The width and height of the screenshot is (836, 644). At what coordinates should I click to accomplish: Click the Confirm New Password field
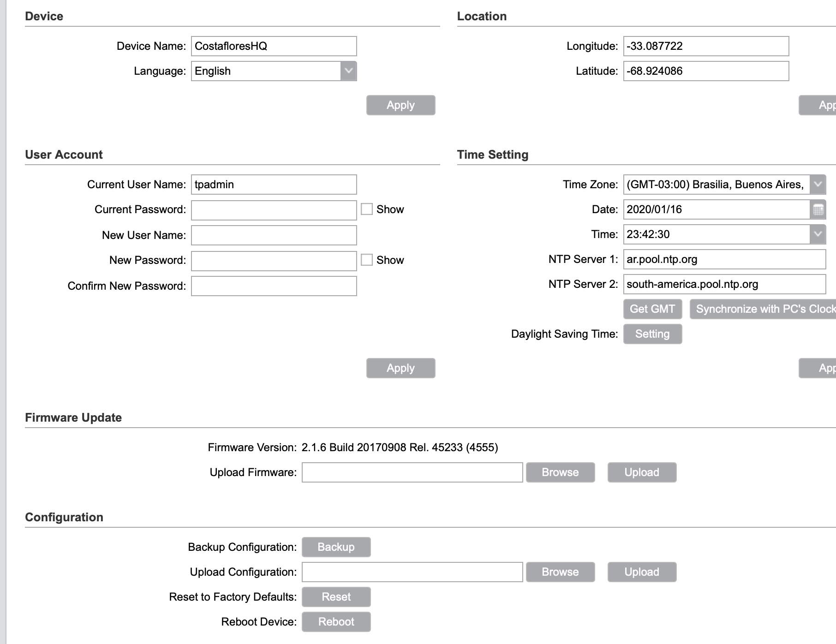coord(274,286)
